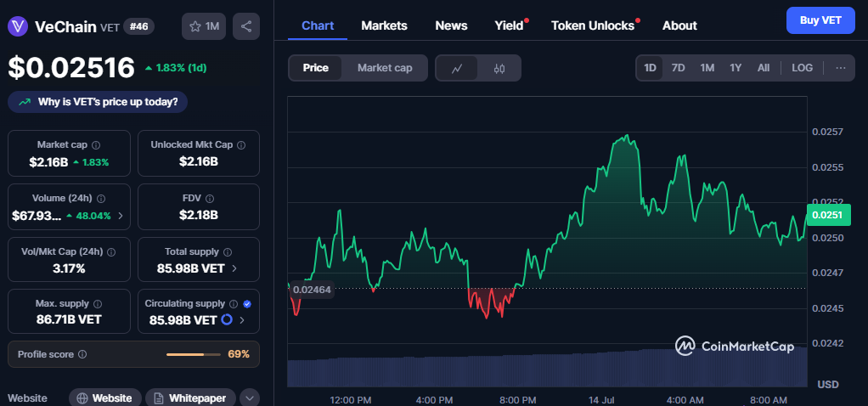Screen dimensions: 868x406
Task: Click FDV info icon
Action: click(x=210, y=198)
